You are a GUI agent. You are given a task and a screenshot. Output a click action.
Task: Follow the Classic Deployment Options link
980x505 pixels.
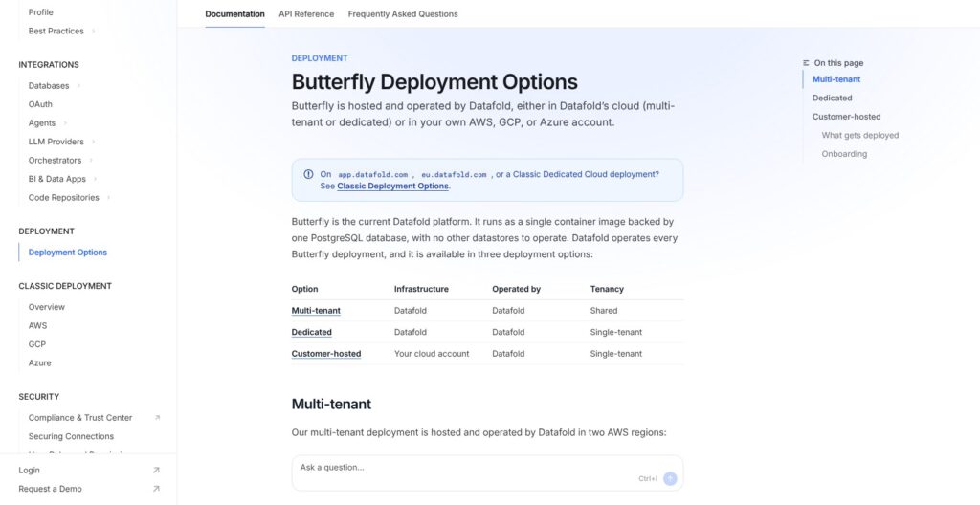tap(392, 187)
